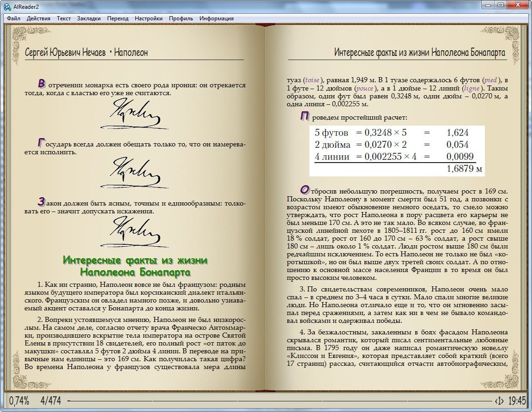
Task: Open the Информация menu
Action: click(x=217, y=18)
